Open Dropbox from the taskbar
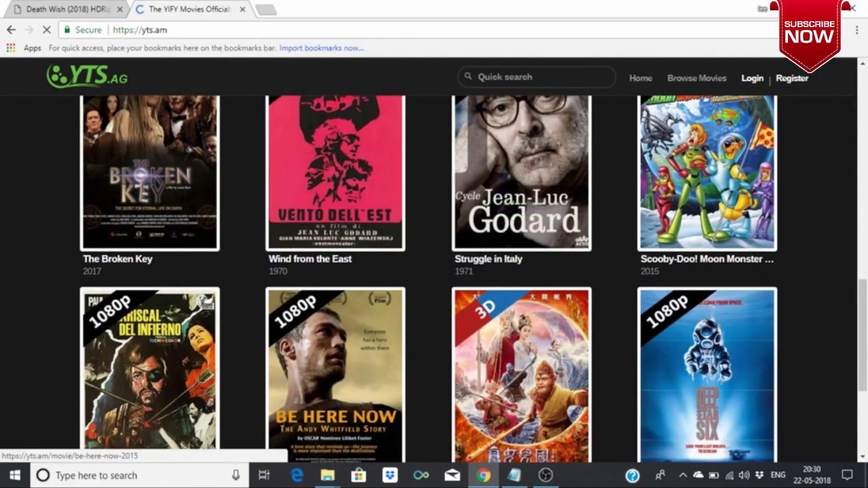Image resolution: width=868 pixels, height=488 pixels. (390, 475)
